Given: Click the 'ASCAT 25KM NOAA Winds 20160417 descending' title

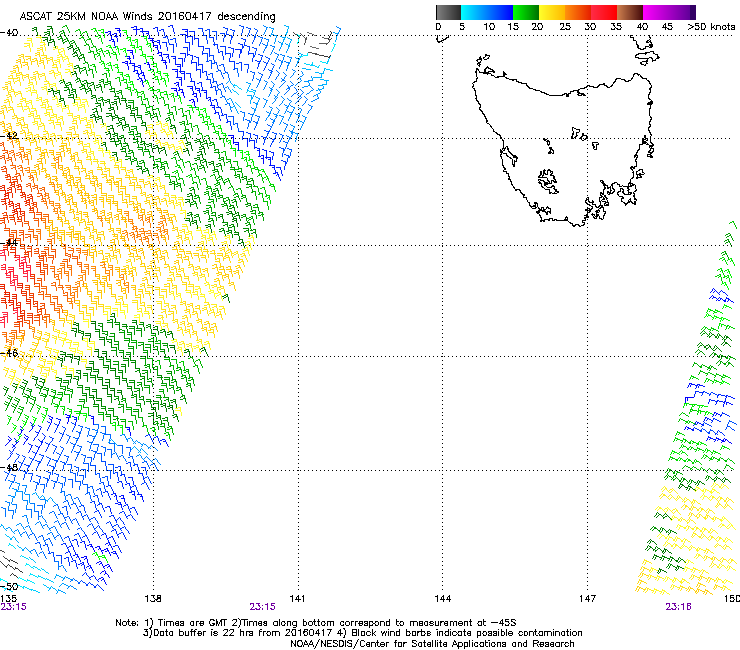Looking at the screenshot, I should click(147, 16).
